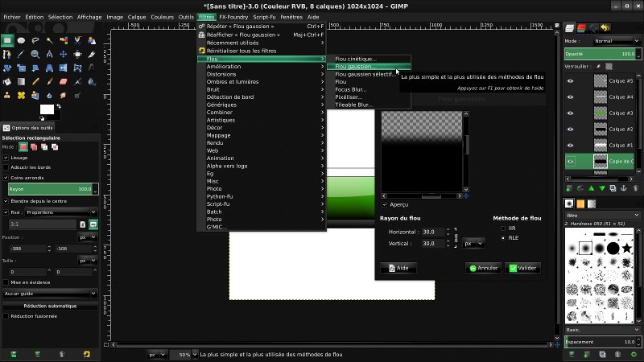Select the Clone stamp tool
The height and width of the screenshot is (362, 644).
point(7,95)
